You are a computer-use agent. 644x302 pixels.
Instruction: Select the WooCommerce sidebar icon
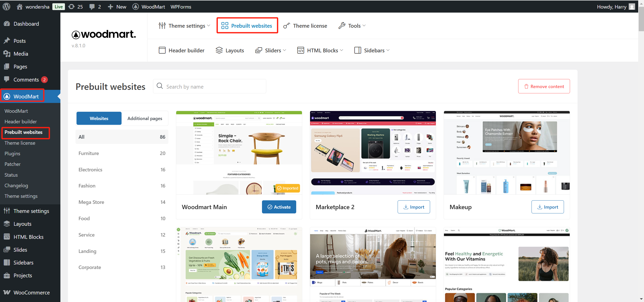(x=7, y=292)
